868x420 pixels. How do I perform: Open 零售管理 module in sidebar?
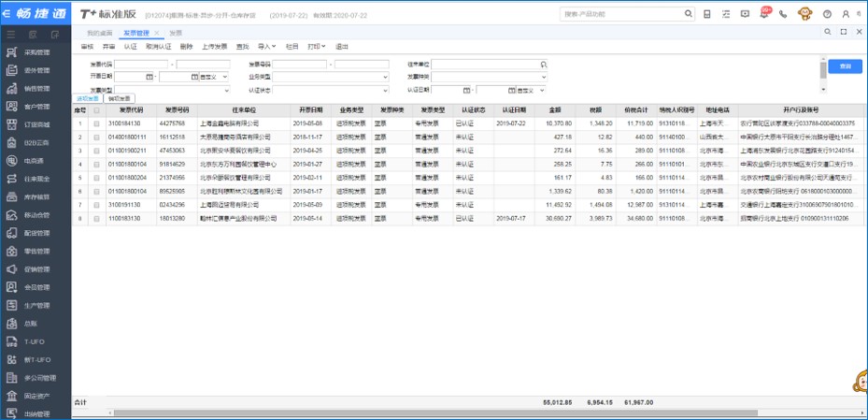pyautogui.click(x=36, y=252)
